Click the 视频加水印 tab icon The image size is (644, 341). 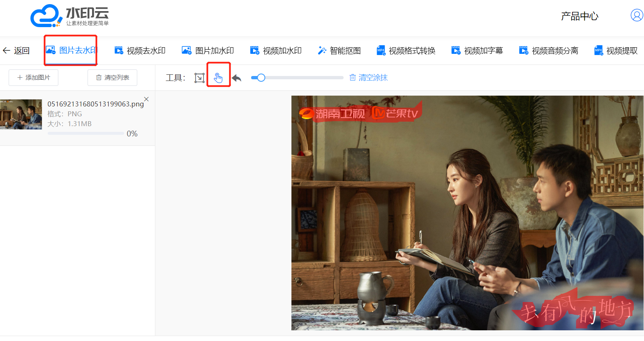(x=255, y=51)
